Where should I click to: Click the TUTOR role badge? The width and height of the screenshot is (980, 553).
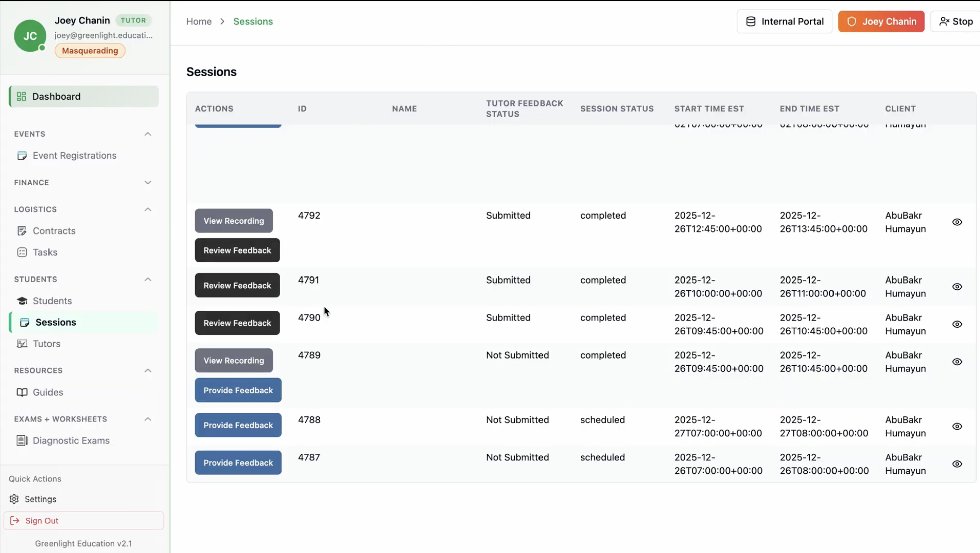pyautogui.click(x=133, y=20)
